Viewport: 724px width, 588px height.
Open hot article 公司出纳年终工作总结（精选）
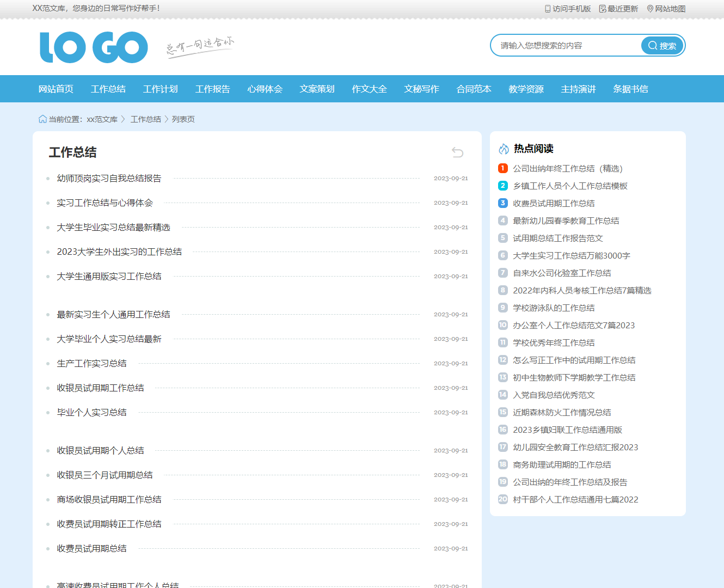coord(567,169)
